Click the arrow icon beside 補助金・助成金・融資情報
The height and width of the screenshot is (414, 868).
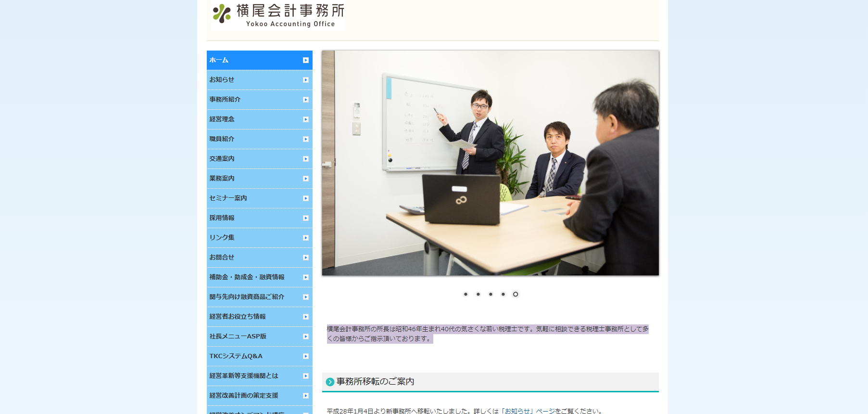(x=306, y=277)
